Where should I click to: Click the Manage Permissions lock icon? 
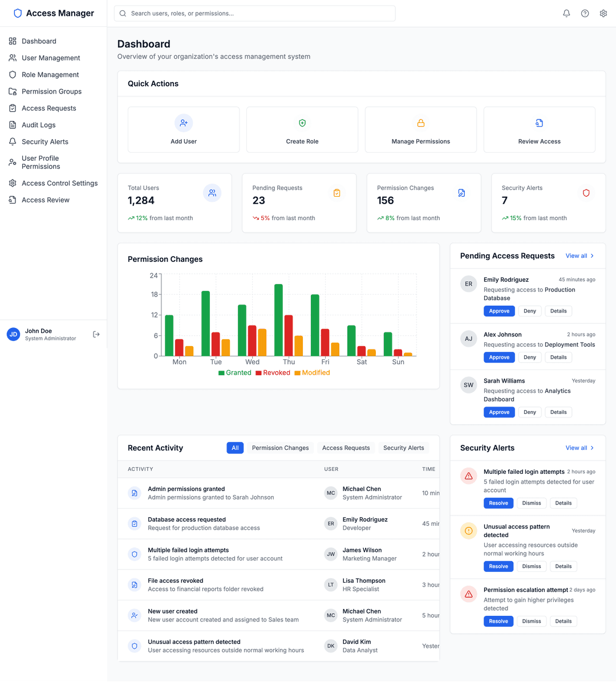click(420, 123)
